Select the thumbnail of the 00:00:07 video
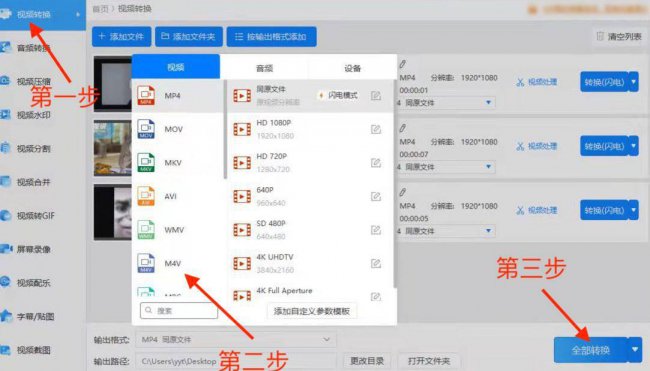 point(113,148)
